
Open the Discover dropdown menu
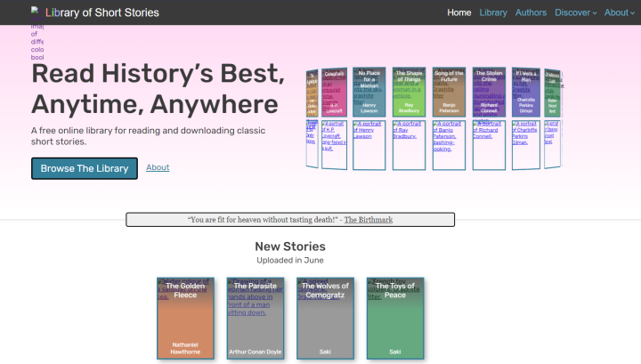tap(576, 12)
